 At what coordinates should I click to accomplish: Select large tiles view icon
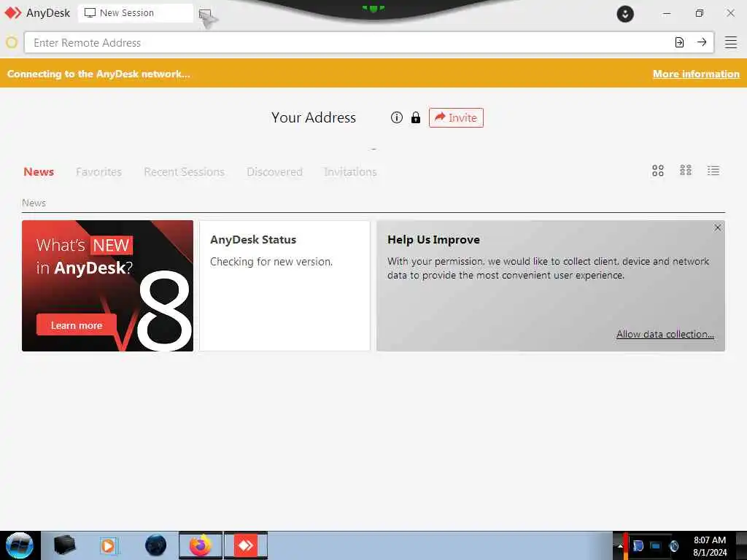[x=658, y=171]
